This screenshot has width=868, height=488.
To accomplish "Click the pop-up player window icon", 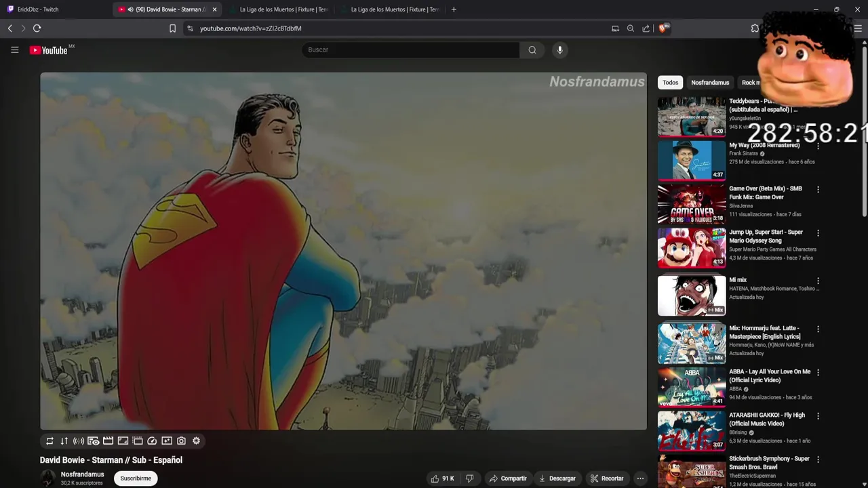I will point(138,441).
